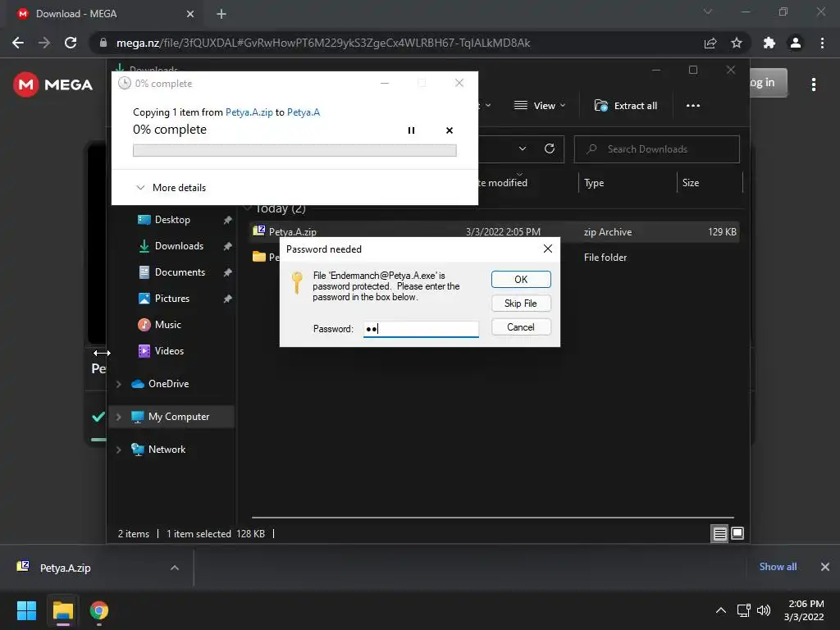Bookmark this tab with the star

pos(737,43)
